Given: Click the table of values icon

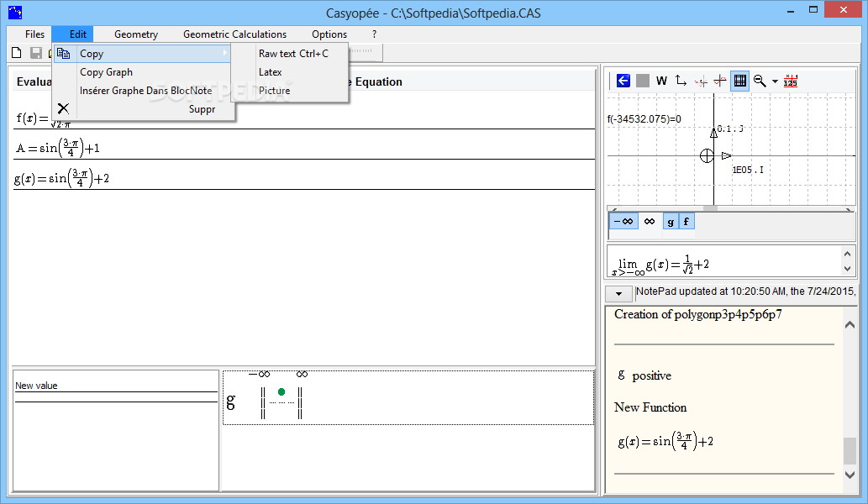Looking at the screenshot, I should [x=791, y=81].
